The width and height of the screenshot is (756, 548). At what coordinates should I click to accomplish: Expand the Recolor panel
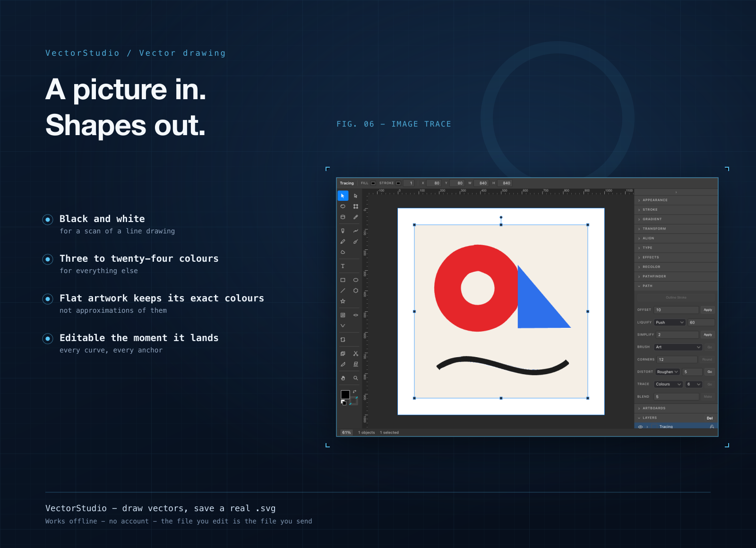coord(676,267)
